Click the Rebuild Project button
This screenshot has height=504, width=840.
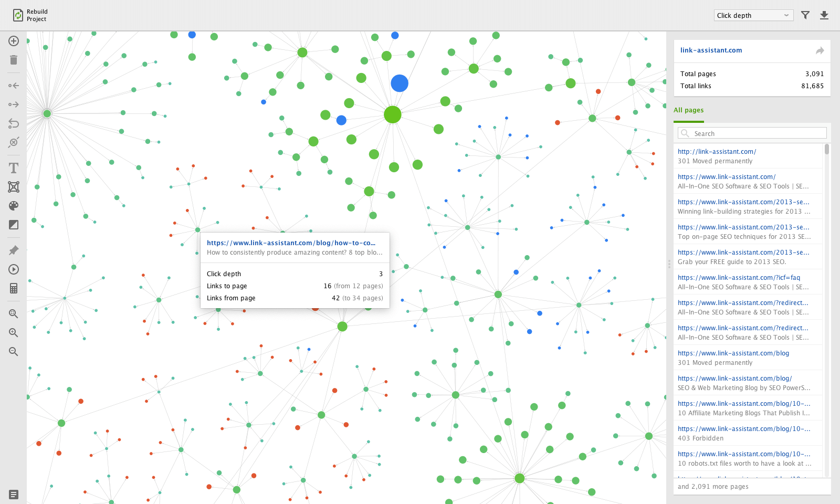[30, 15]
